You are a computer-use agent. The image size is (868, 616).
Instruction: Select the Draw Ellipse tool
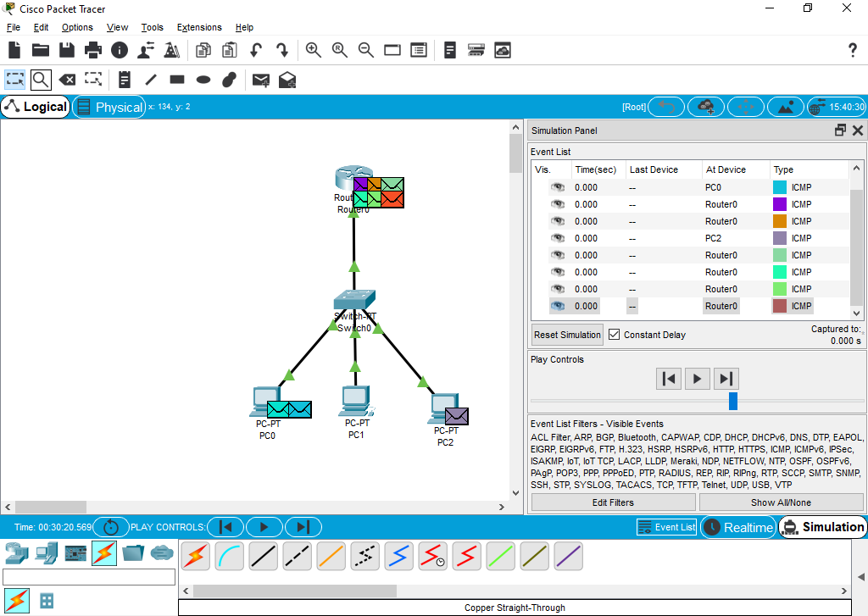[203, 80]
